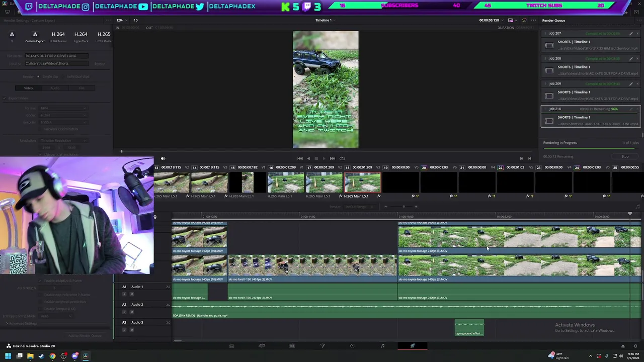Remove Job 208 from render queue
Viewport: 644px width, 362px height.
(x=638, y=59)
